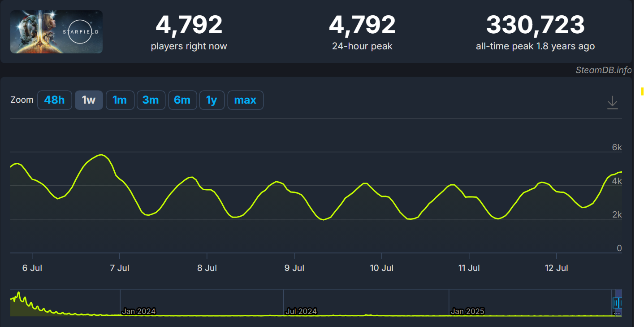This screenshot has width=644, height=327.
Task: Click the 4k y-axis label
Action: pos(617,181)
